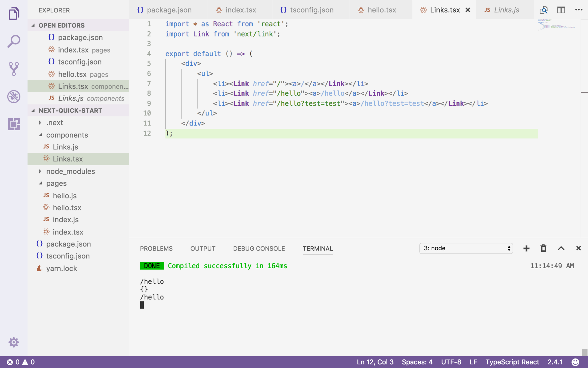
Task: Open the Extensions view icon
Action: coord(14,124)
